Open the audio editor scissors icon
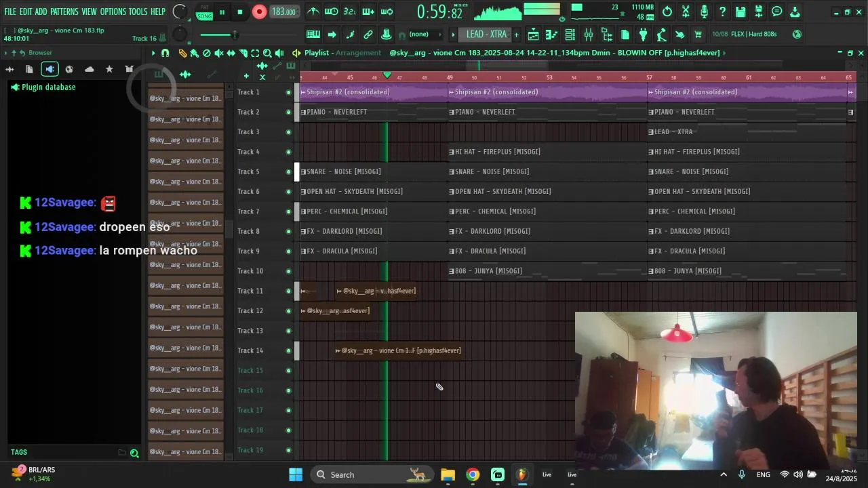This screenshot has width=868, height=488. coord(686,12)
